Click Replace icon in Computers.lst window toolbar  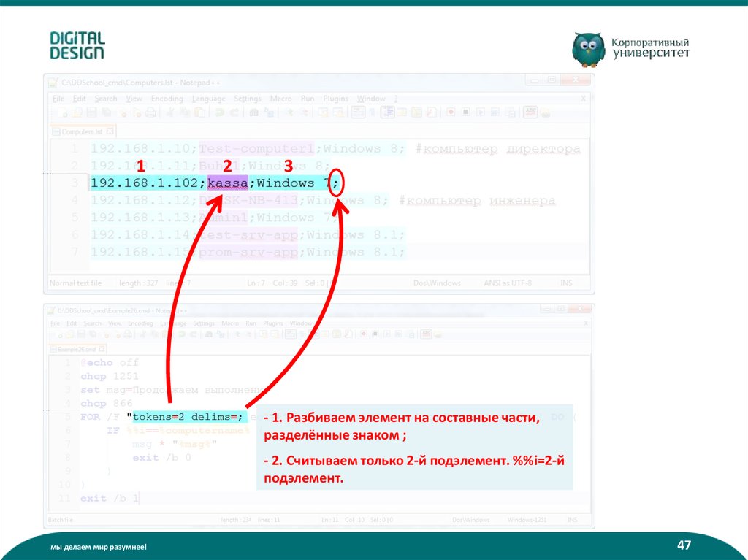(x=269, y=112)
